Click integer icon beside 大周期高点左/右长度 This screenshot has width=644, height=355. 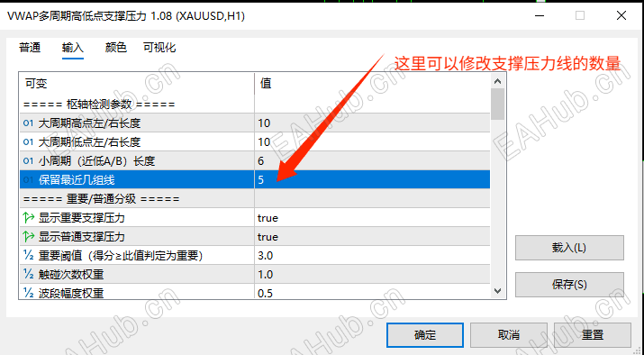click(28, 123)
